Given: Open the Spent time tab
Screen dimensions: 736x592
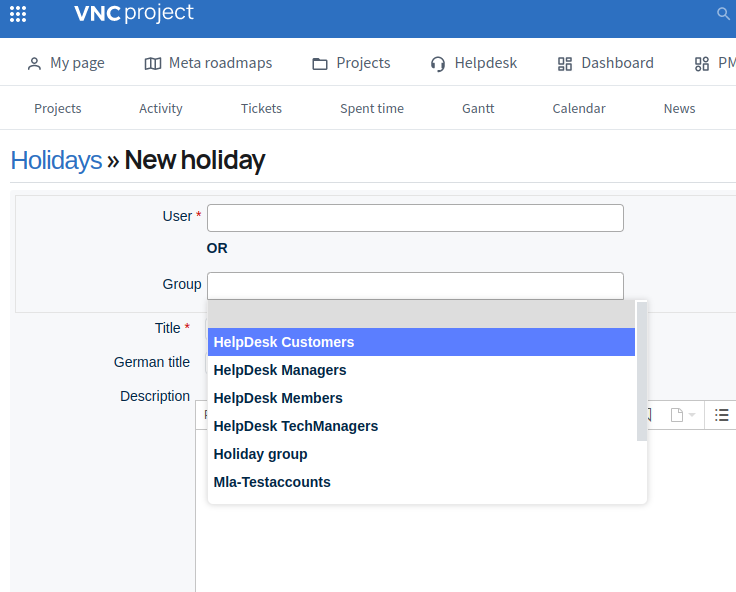Looking at the screenshot, I should coord(372,108).
